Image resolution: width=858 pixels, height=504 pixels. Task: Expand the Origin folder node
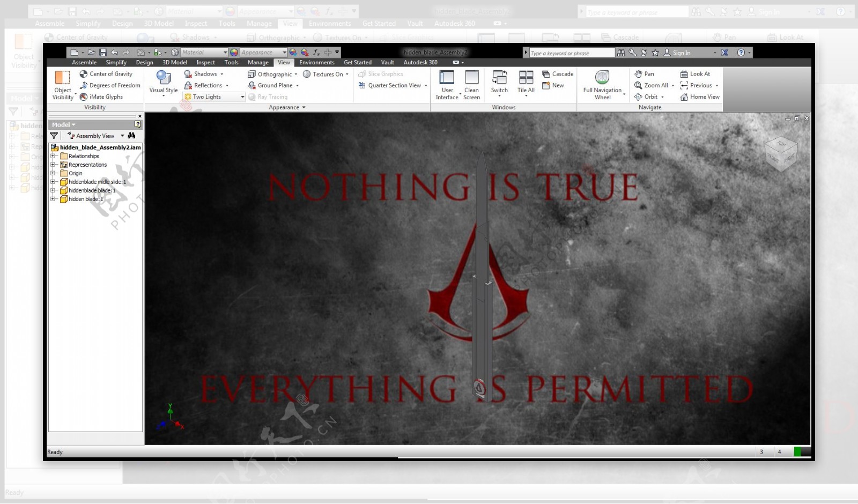[53, 173]
